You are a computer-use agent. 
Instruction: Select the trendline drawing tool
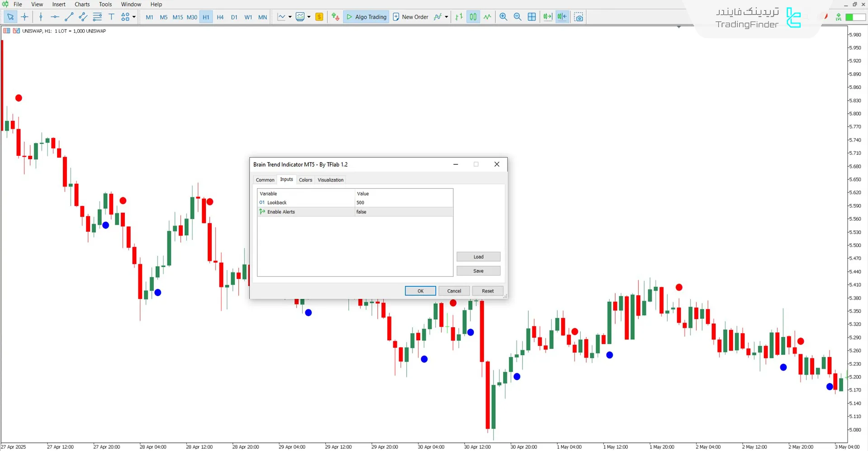(69, 17)
